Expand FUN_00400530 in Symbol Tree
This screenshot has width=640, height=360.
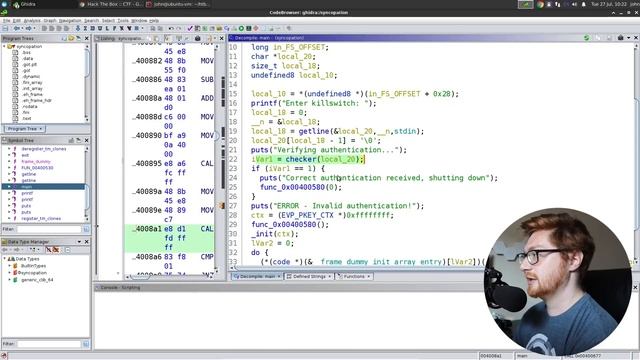9,168
